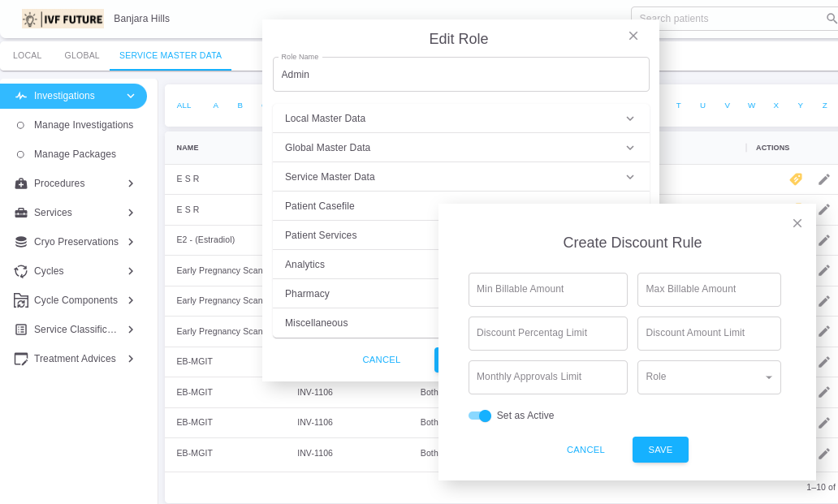Click the Service Classification list icon
The image size is (838, 504).
tap(21, 330)
